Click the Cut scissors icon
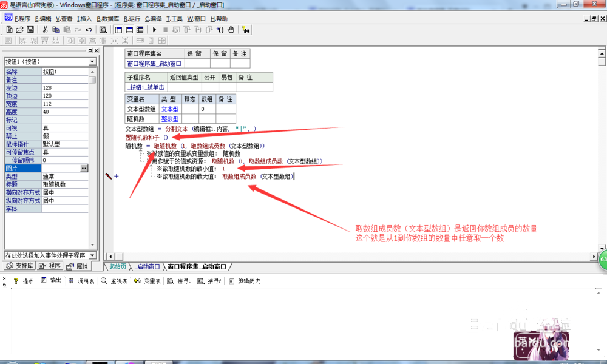The height and width of the screenshot is (364, 607). [x=45, y=29]
